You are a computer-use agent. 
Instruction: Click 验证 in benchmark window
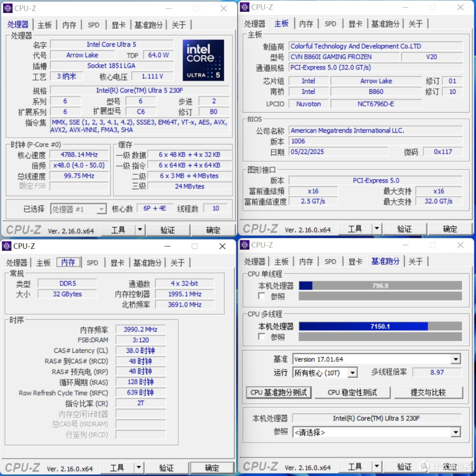click(405, 466)
